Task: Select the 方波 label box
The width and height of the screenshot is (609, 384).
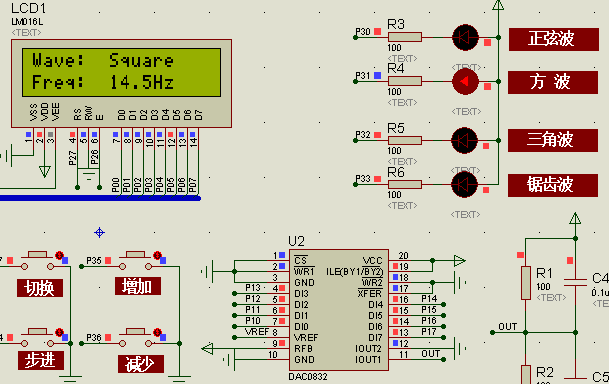Action: pos(553,82)
